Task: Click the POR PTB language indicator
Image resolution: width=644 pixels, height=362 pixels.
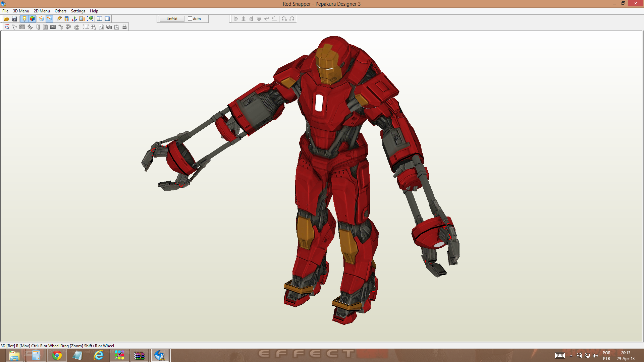Action: click(606, 356)
